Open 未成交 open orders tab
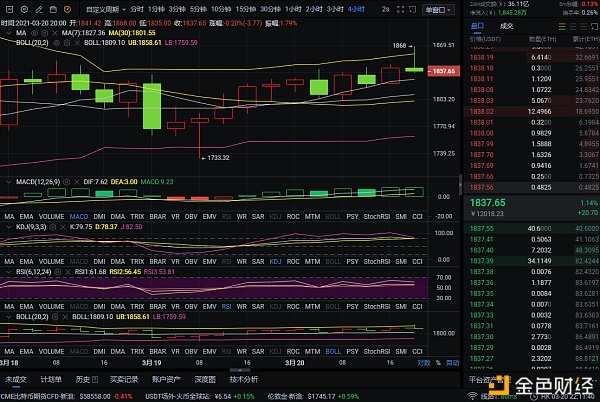This screenshot has width=600, height=402. (16, 379)
